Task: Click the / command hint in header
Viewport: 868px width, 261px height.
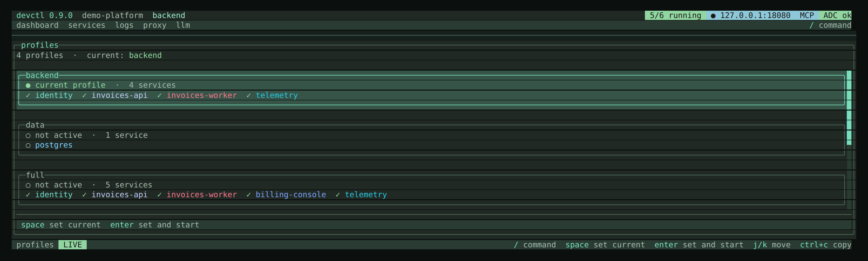Action: 830,25
